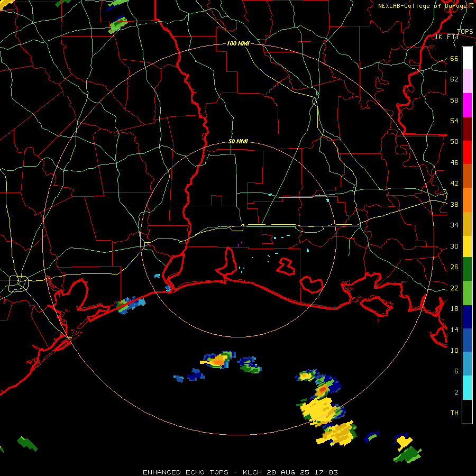This screenshot has width=476, height=476.
Task: Click the legend value "62"
Action: pyautogui.click(x=454, y=79)
